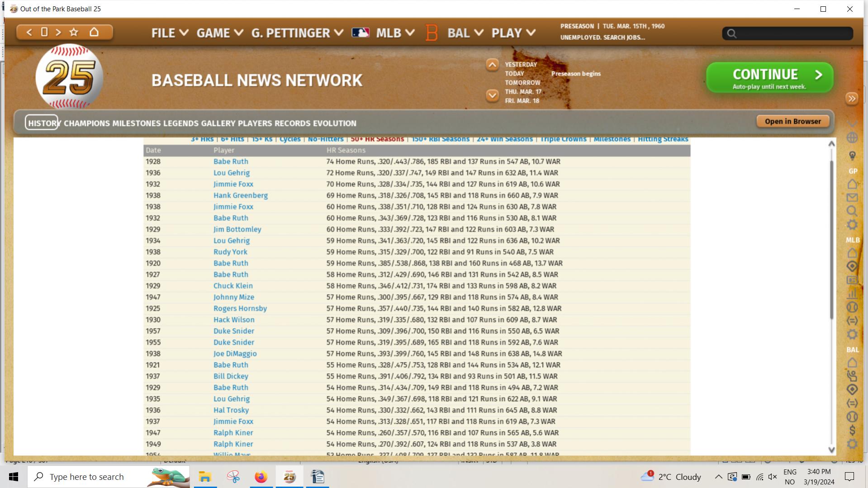Collapse sidebar with double-arrow button

coord(852,99)
